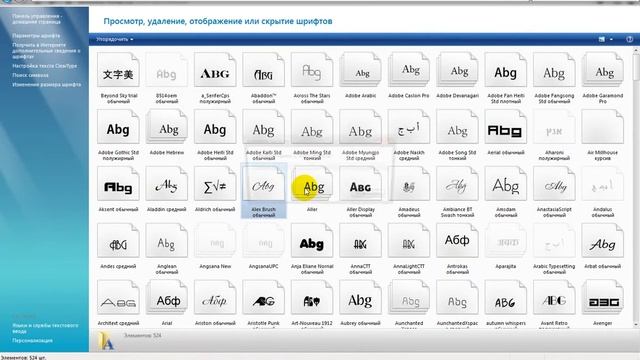Select the Andes font icon
The height and width of the screenshot is (360, 640).
tap(118, 241)
